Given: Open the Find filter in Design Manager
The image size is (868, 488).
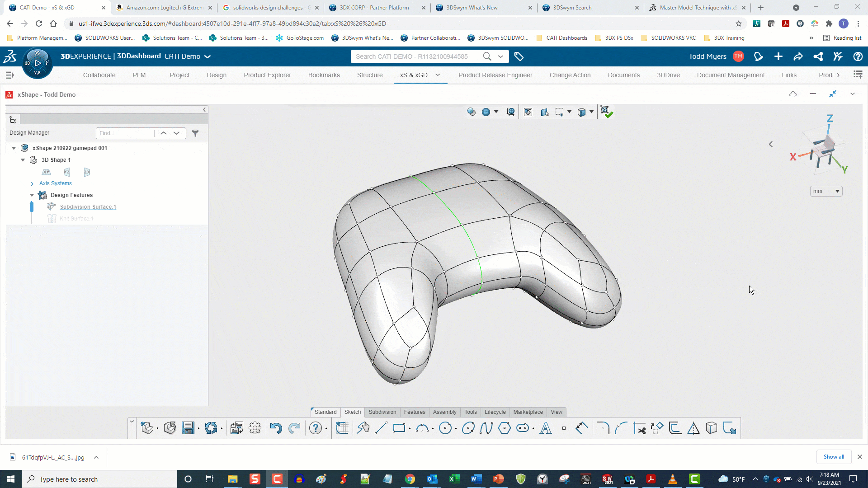Looking at the screenshot, I should click(196, 132).
